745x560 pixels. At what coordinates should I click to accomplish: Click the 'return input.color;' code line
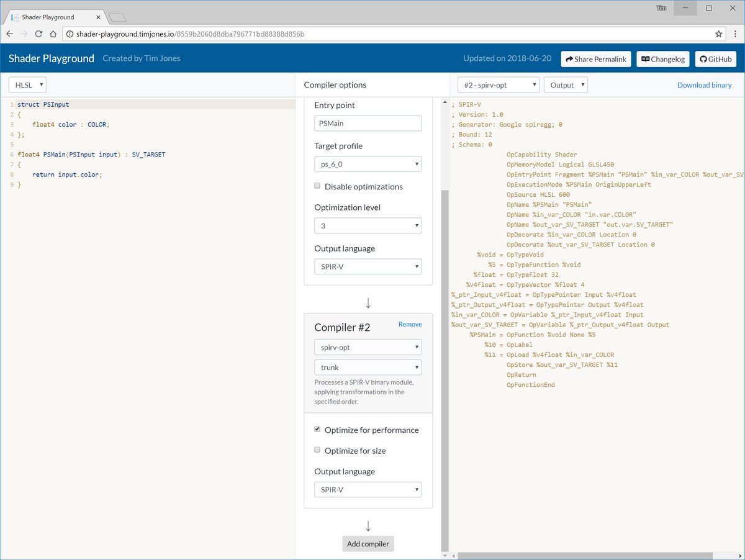click(67, 174)
